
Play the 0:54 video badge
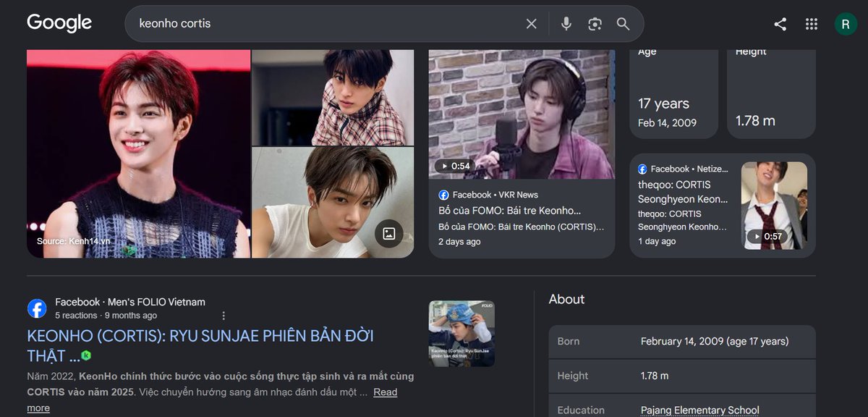455,166
